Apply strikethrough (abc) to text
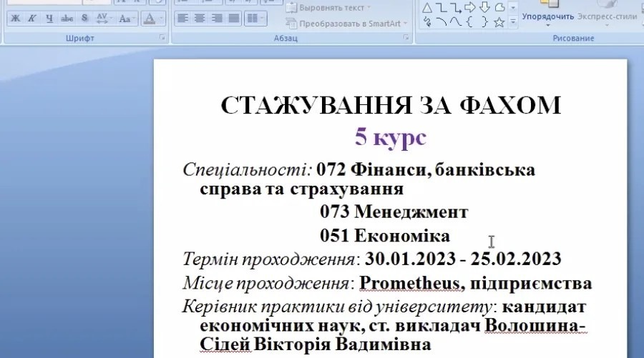The image size is (644, 358). (67, 19)
